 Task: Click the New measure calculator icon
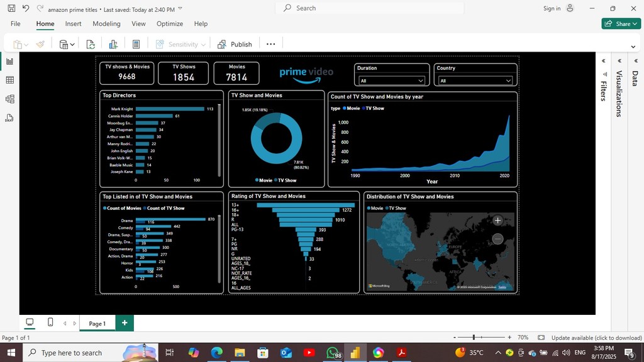pos(136,44)
